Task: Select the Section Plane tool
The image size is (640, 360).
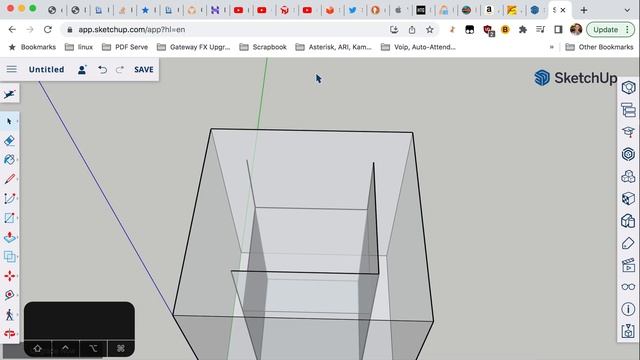Action: 9,333
